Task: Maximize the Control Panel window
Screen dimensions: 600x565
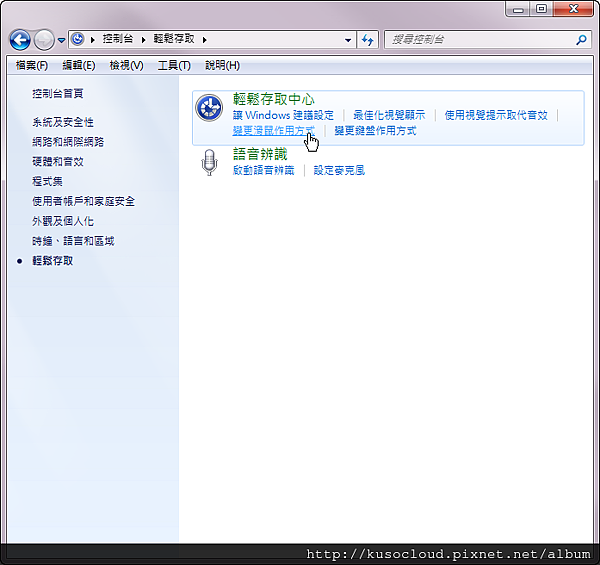Action: pos(541,9)
